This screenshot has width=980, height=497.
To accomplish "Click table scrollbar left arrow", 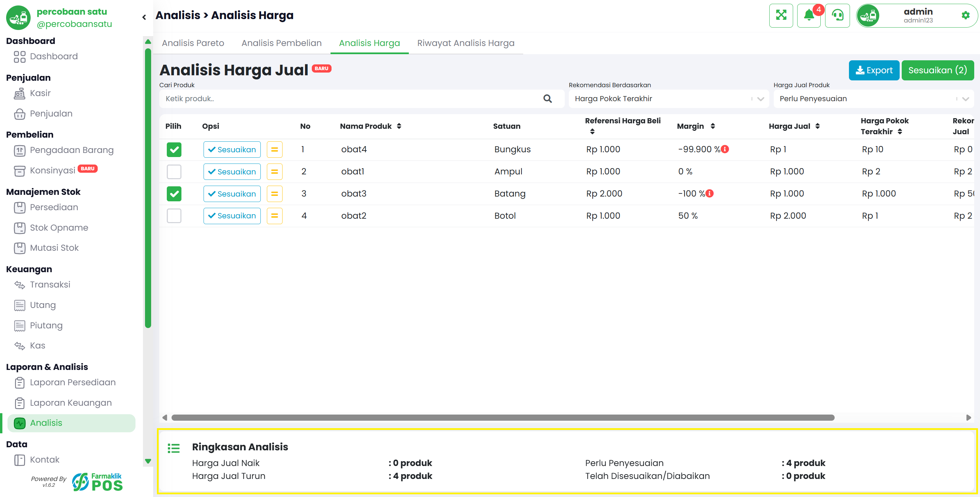I will (165, 418).
